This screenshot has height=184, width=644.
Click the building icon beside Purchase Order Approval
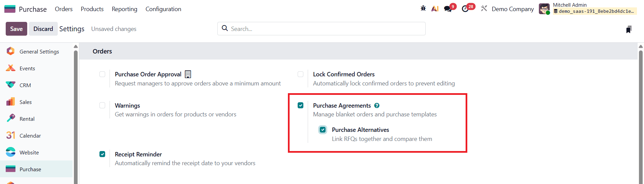(x=188, y=74)
